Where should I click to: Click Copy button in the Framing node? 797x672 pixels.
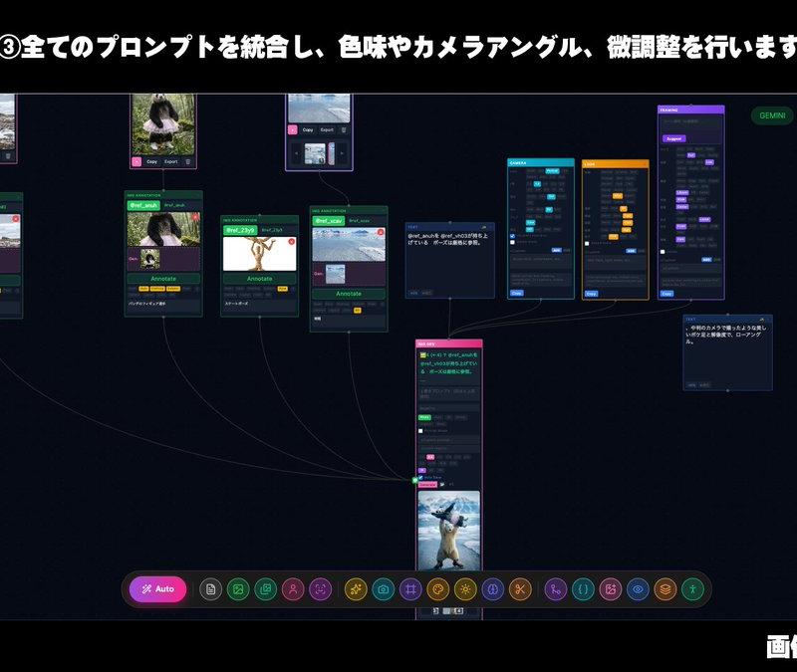pos(666,294)
